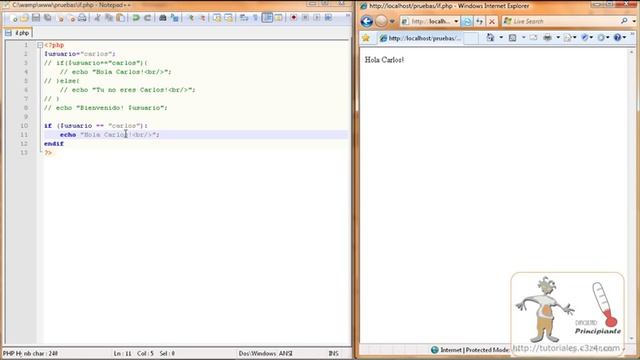Toggle the highlighted indent guide button

point(267,18)
